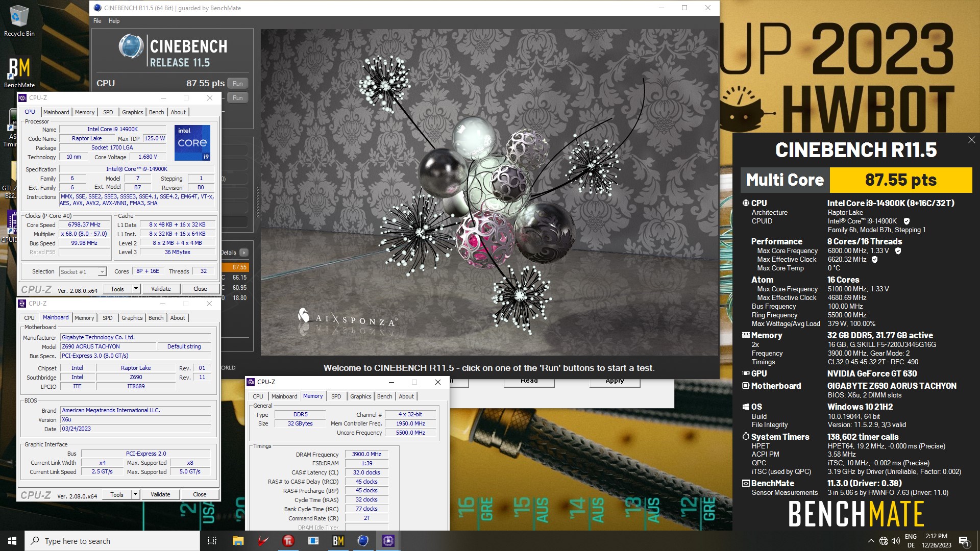The image size is (980, 551).
Task: Click the second Run button below CPU
Action: (x=237, y=98)
